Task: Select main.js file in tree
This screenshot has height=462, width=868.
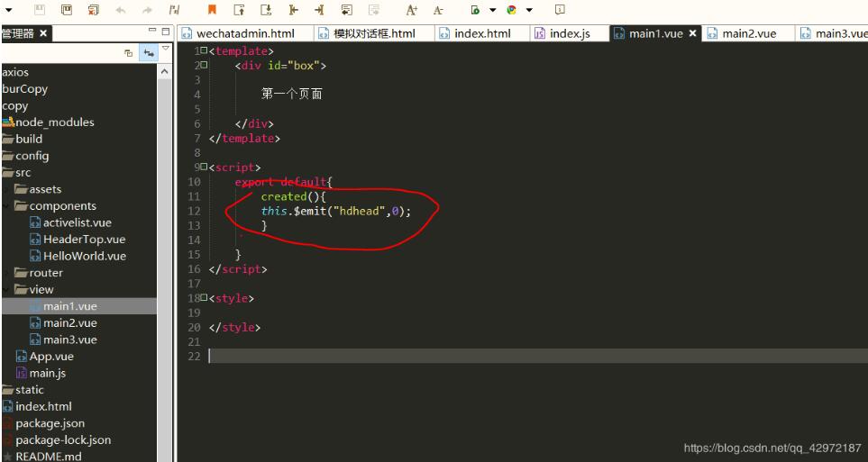Action: pos(47,373)
